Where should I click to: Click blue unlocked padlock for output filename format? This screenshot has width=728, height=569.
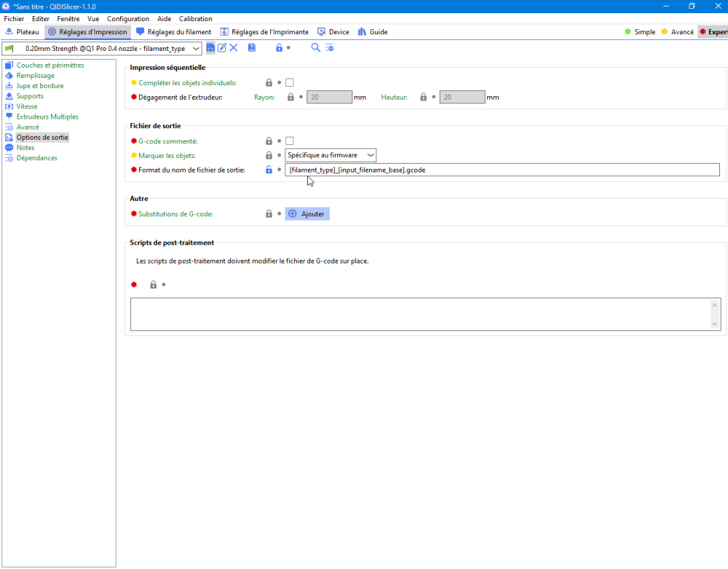[269, 170]
